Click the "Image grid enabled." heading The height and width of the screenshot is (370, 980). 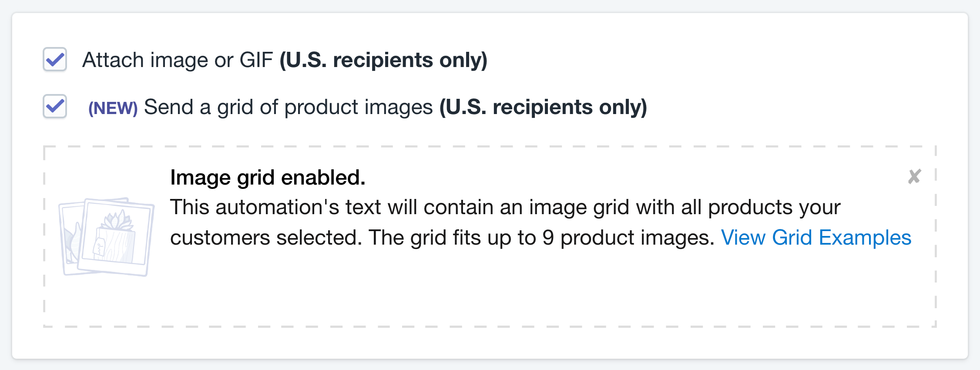268,178
